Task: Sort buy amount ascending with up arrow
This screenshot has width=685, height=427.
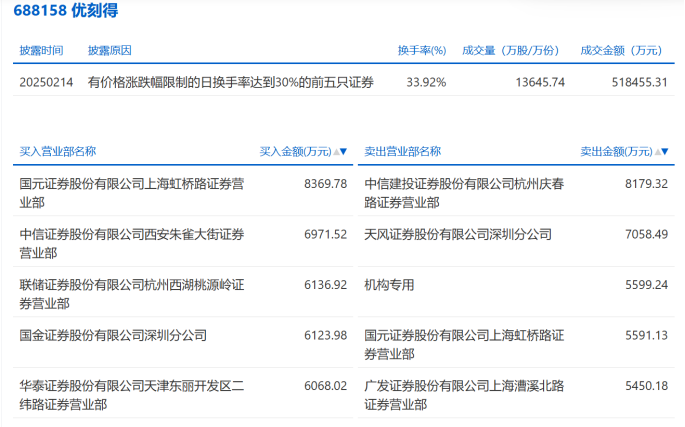Action: 335,152
